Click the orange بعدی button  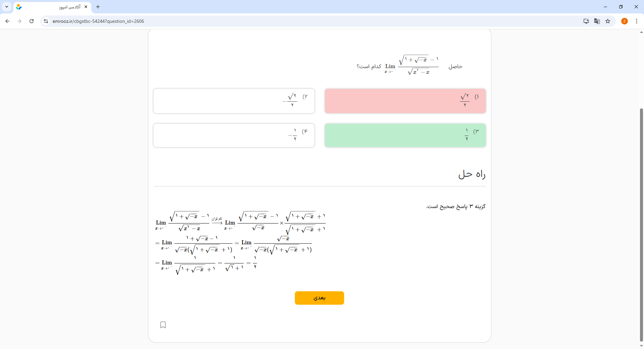(x=319, y=298)
